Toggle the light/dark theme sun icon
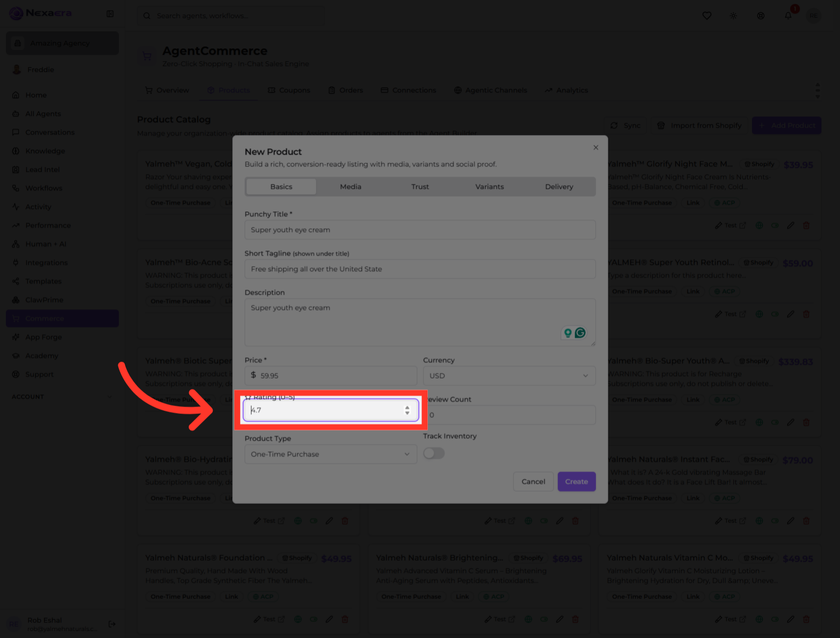840x638 pixels. coord(733,16)
